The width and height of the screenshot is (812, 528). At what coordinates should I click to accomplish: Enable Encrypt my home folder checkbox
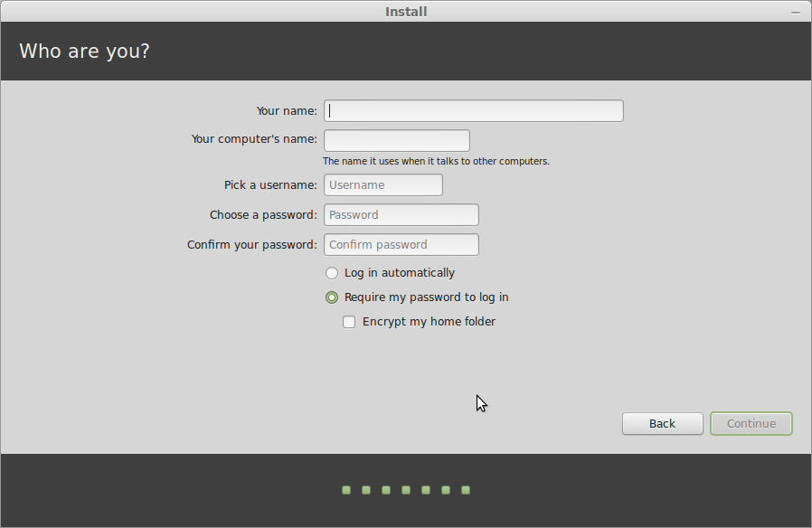349,322
